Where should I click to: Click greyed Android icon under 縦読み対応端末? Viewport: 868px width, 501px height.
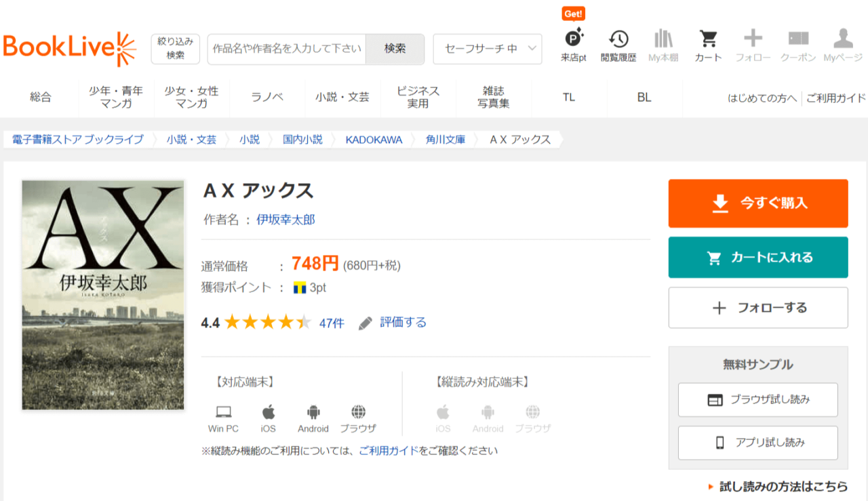coord(488,412)
